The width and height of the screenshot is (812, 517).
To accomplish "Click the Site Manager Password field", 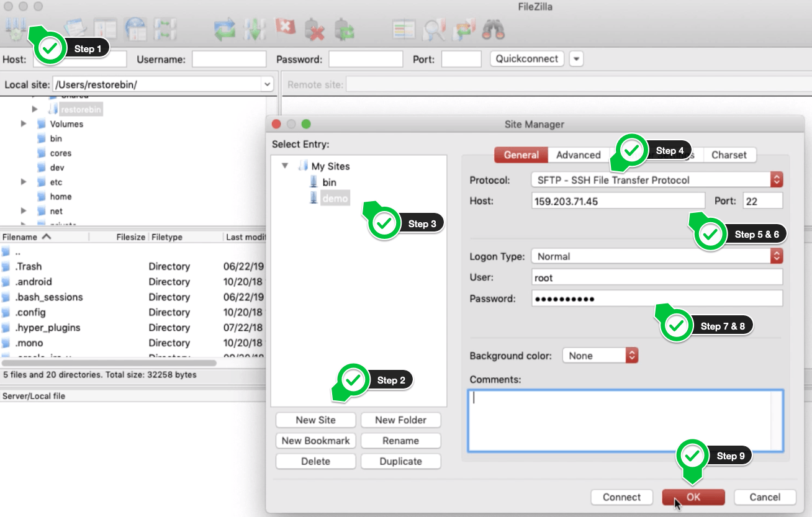I will point(657,299).
